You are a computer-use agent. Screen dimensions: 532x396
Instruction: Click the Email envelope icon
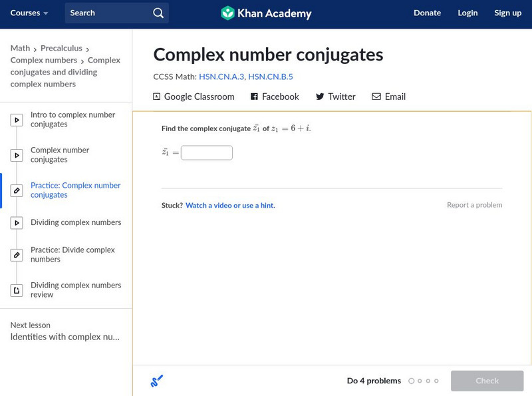(376, 97)
